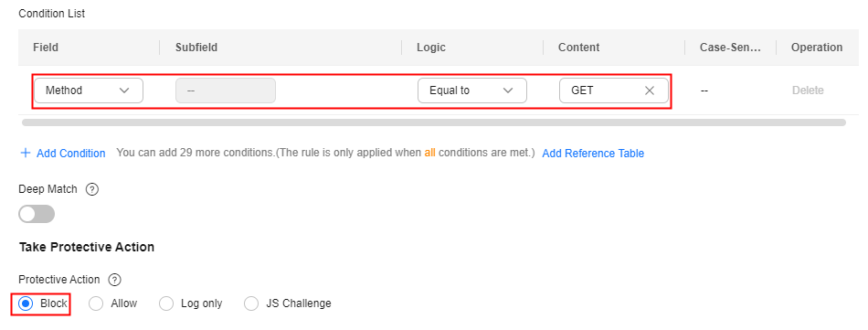Click the Add Condition link
This screenshot has width=868, height=330.
(x=71, y=154)
